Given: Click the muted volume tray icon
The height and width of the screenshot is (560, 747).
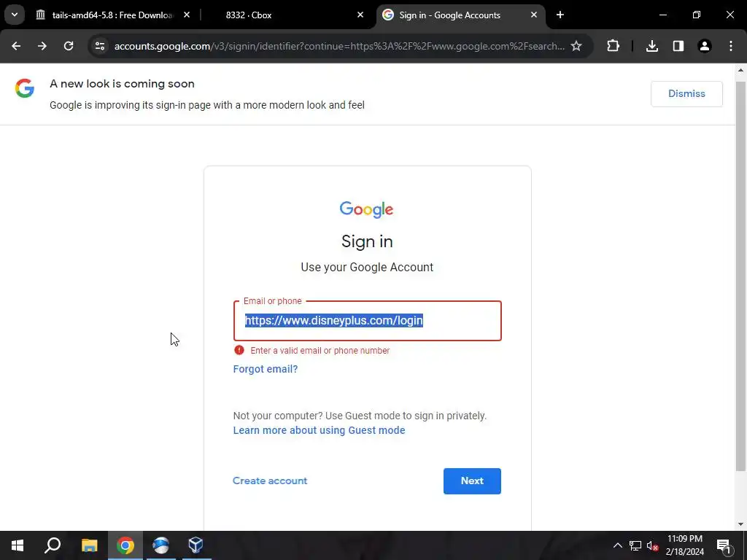Looking at the screenshot, I should [652, 545].
